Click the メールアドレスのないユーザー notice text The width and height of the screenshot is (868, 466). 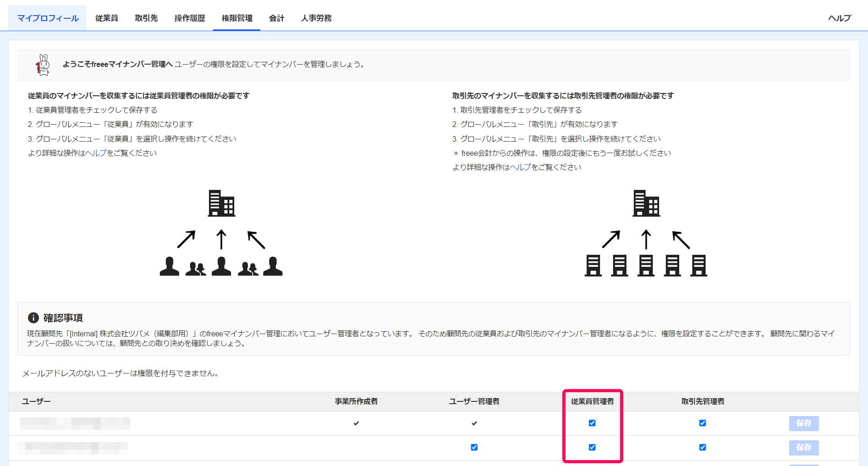tap(121, 373)
